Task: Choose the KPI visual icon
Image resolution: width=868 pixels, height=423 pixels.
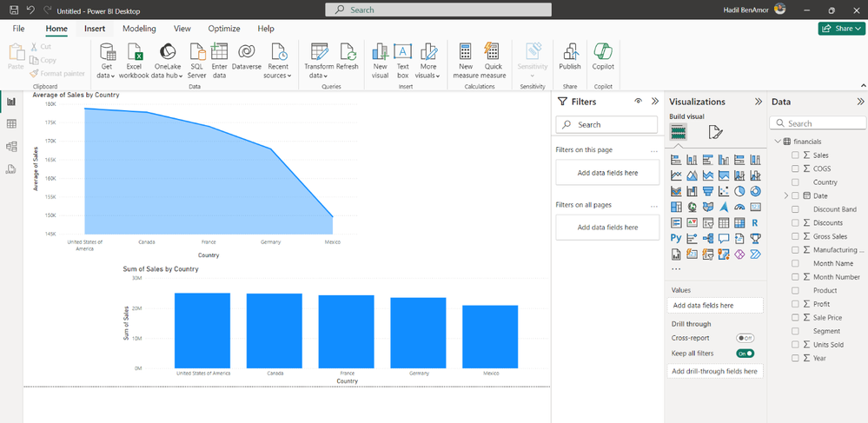Action: point(692,223)
